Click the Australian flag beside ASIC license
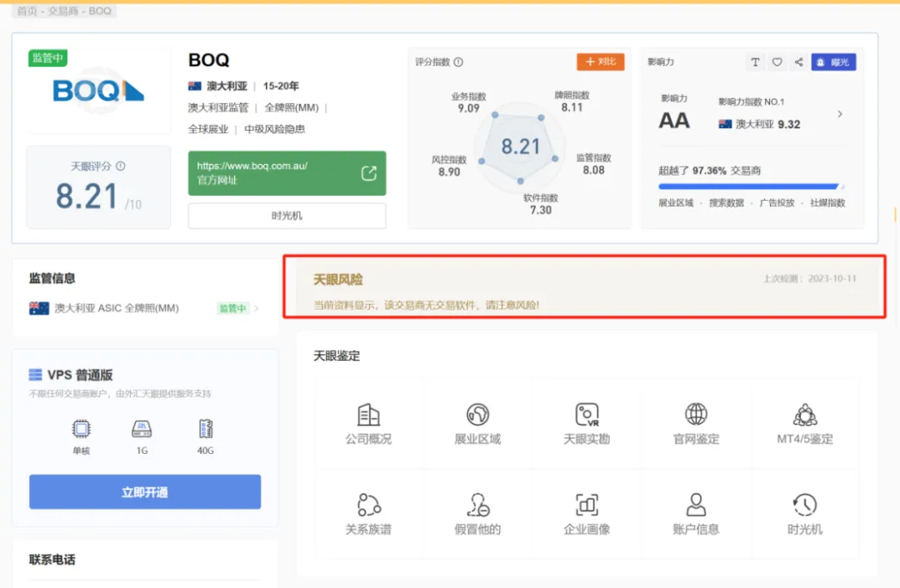The image size is (900, 588). 39,308
